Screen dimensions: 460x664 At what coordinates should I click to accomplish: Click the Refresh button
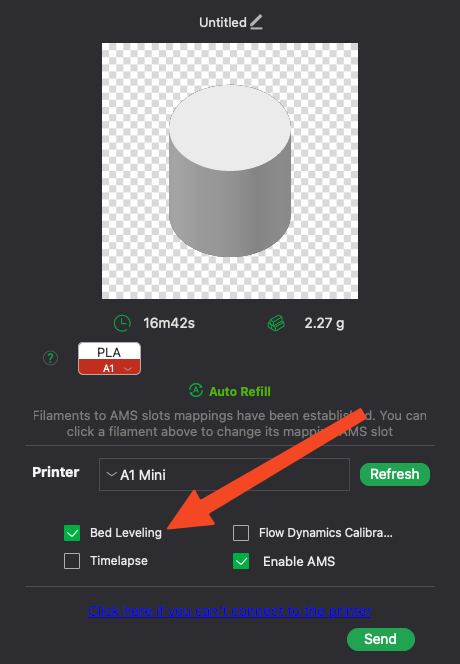pos(395,474)
